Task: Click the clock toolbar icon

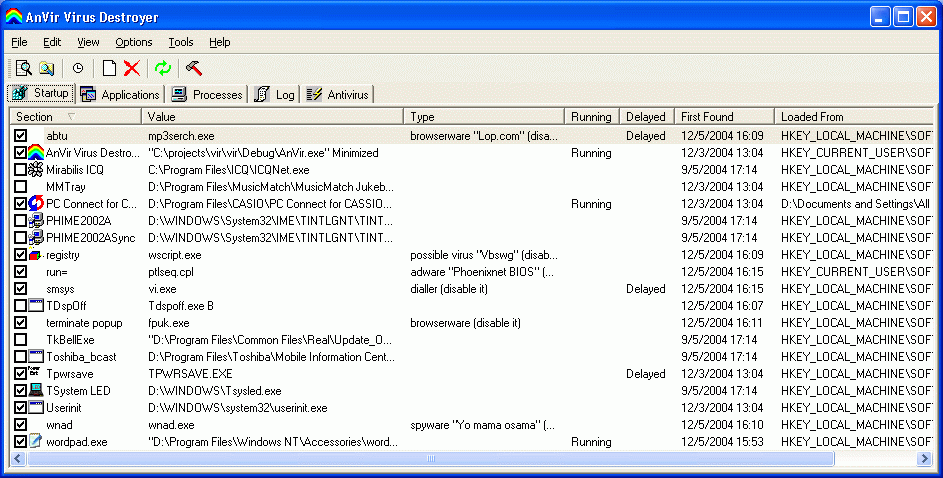Action: (78, 68)
